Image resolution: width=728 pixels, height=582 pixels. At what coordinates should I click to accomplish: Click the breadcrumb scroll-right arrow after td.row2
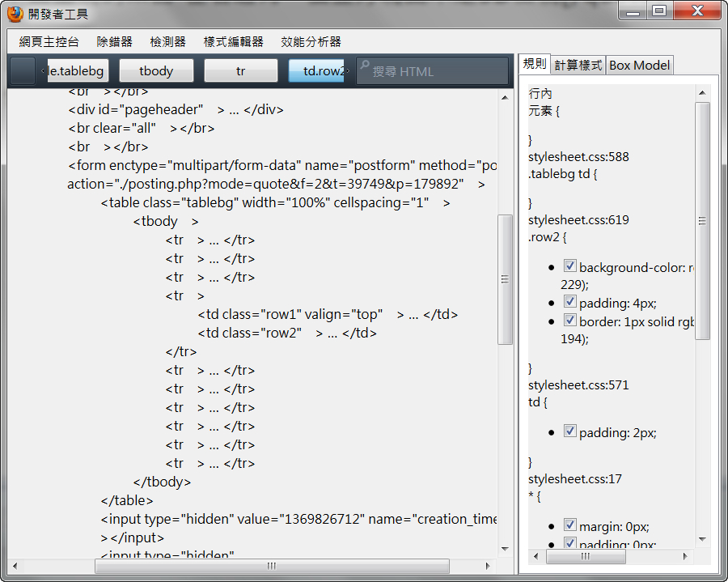tap(348, 71)
